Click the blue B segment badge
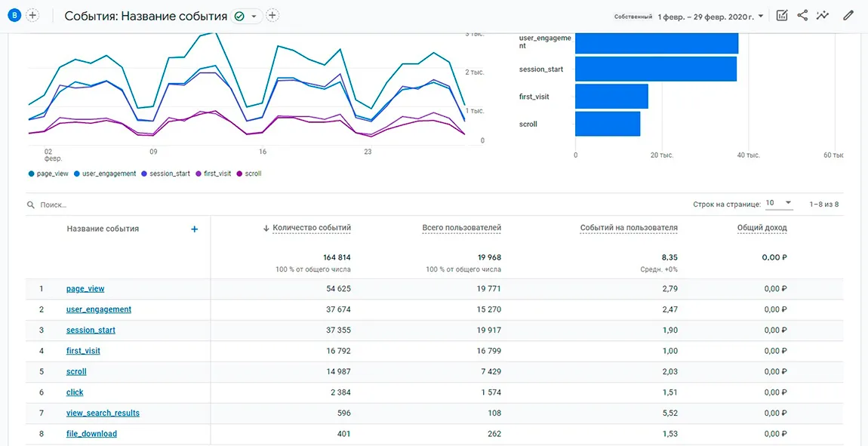Image resolution: width=868 pixels, height=446 pixels. point(15,16)
